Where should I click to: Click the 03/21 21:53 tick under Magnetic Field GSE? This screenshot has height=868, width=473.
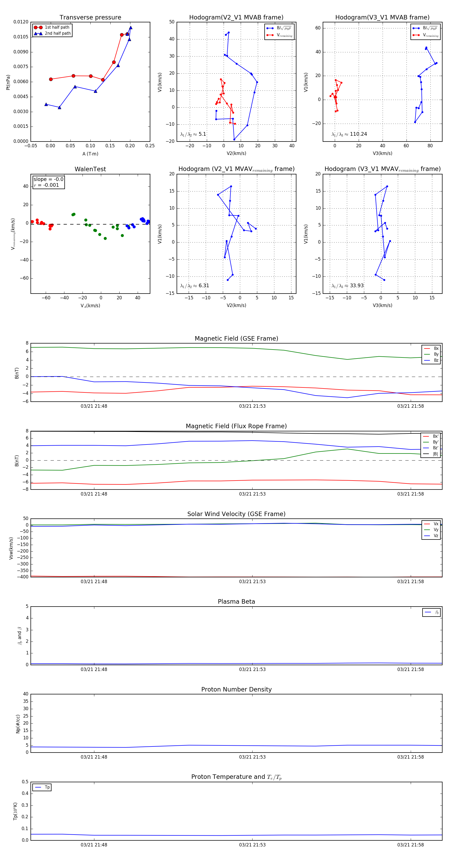point(252,406)
